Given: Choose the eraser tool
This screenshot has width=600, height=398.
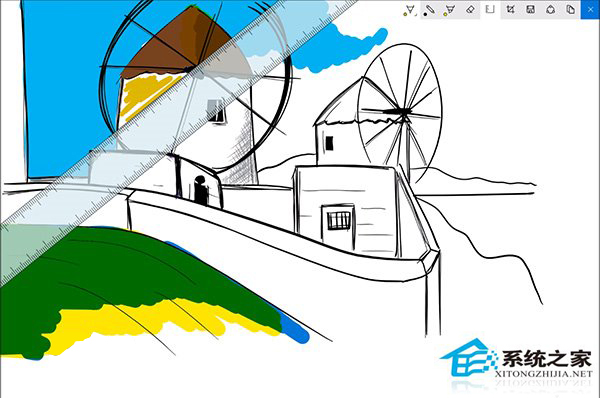Looking at the screenshot, I should (470, 10).
